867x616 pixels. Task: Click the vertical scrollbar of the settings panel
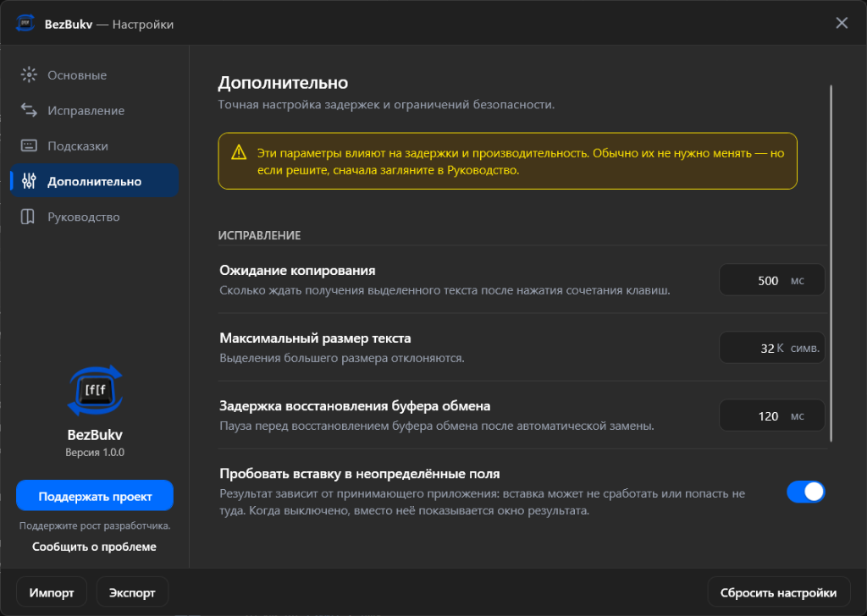(831, 263)
